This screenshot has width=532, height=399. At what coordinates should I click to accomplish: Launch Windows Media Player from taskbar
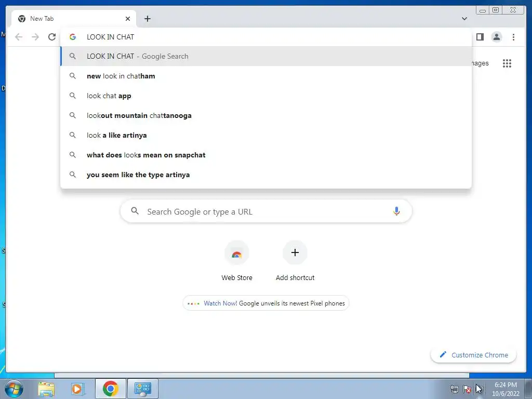pos(78,389)
